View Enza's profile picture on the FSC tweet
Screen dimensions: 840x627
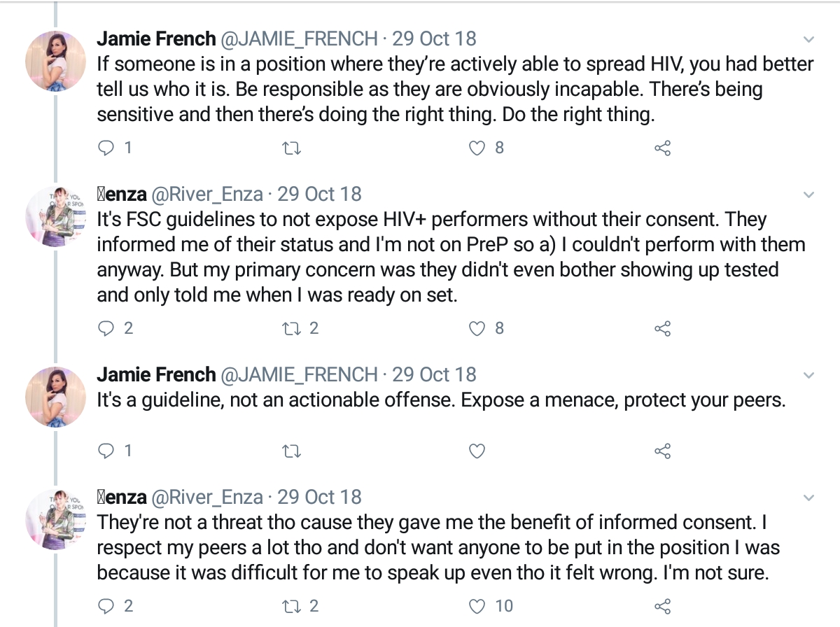[55, 217]
